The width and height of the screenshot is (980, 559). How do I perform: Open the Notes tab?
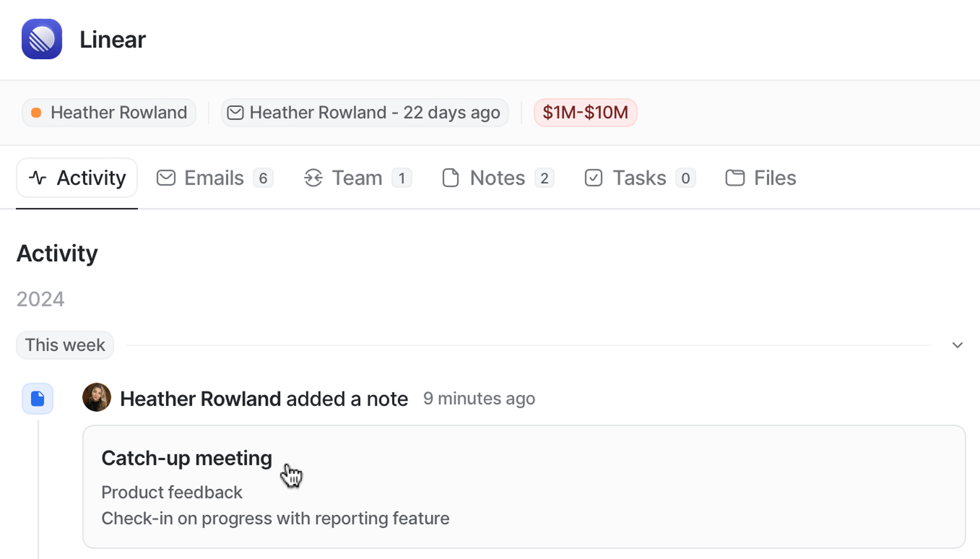point(497,178)
